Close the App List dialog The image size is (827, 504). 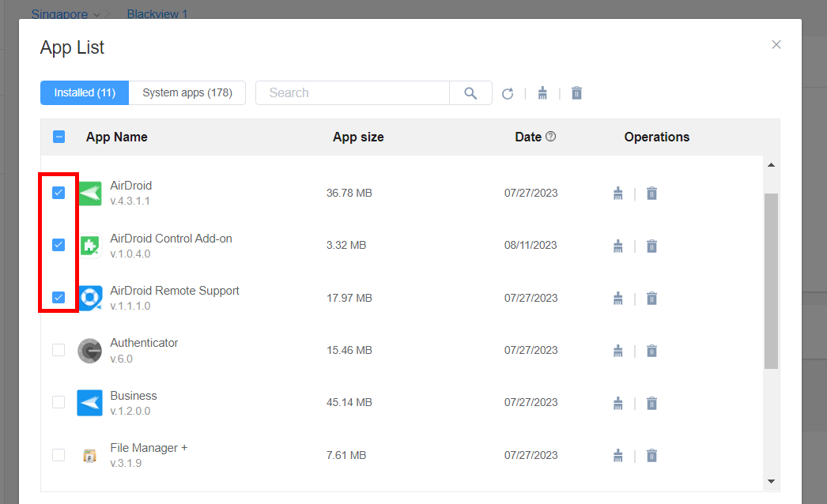coord(776,45)
